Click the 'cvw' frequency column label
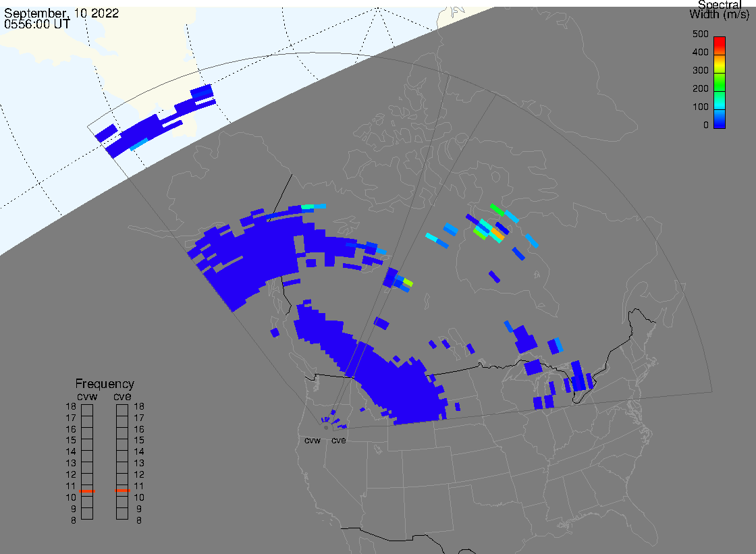The height and width of the screenshot is (554, 756). tap(87, 396)
